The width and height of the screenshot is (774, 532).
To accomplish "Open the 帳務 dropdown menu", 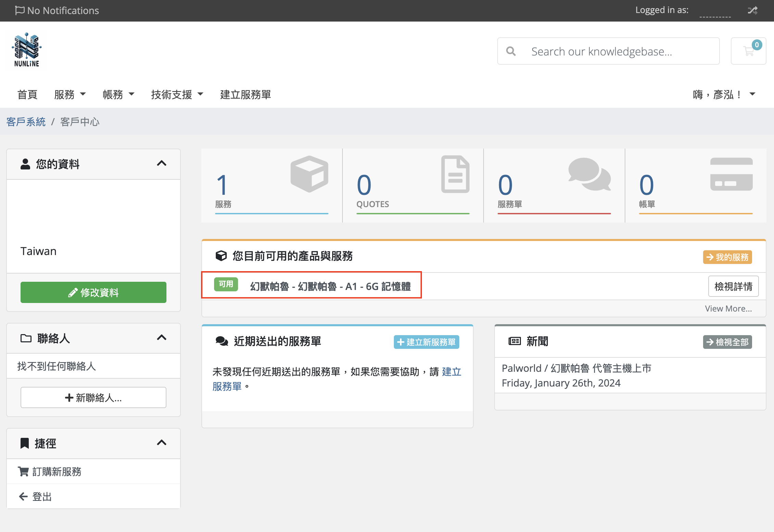I will [x=118, y=94].
